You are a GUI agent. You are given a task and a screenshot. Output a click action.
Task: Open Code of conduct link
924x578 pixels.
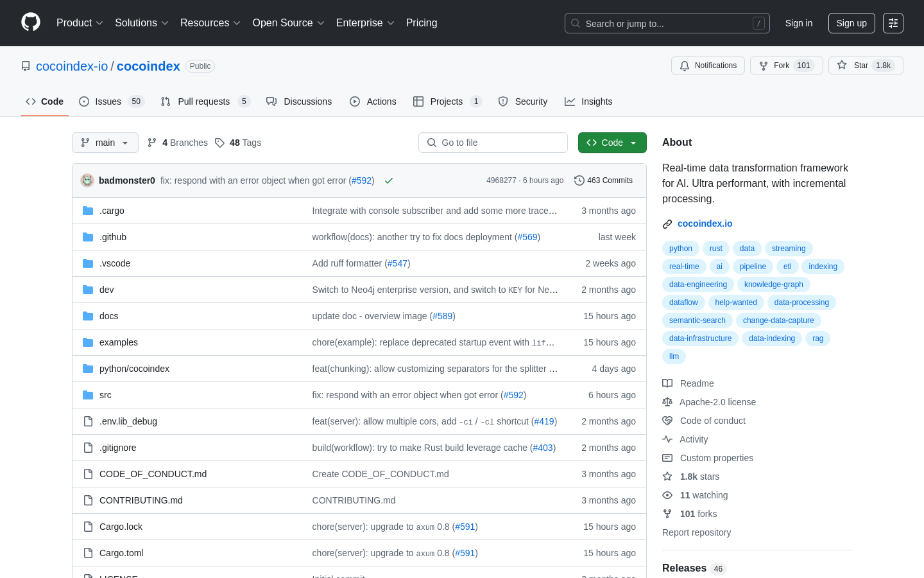(x=704, y=421)
